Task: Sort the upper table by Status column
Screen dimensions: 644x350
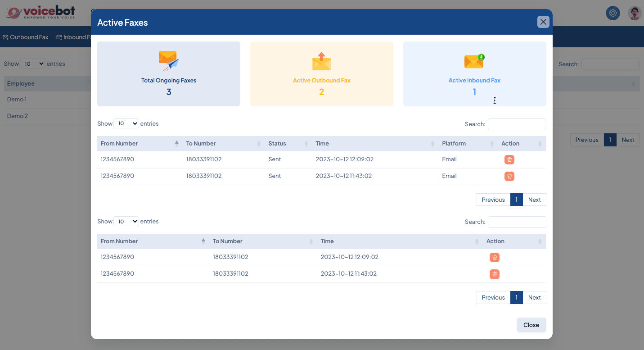Action: coord(288,144)
